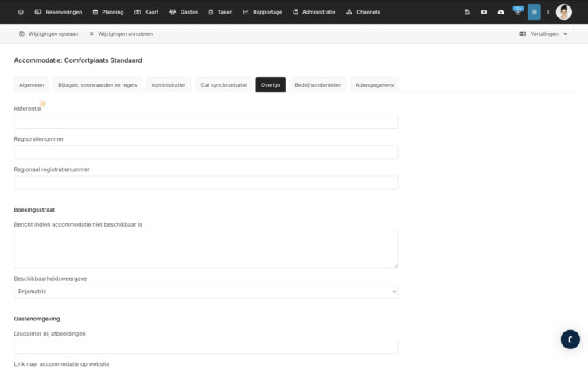Viewport: 588px width, 369px height.
Task: Click the X icon beside Wijzigingen annuleren
Action: point(92,33)
